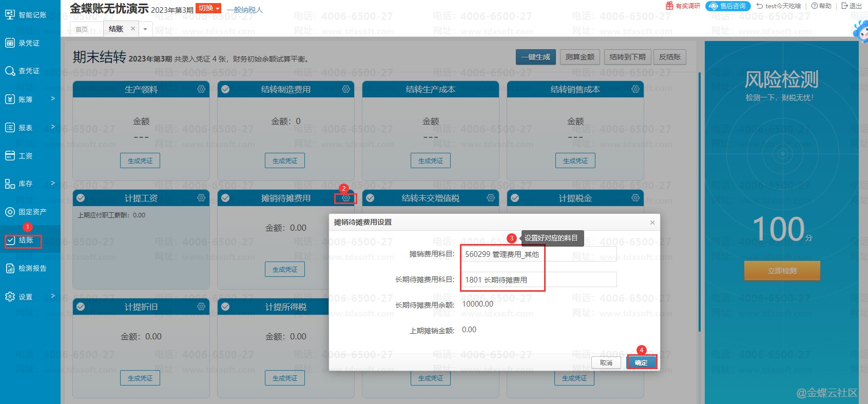Open settings gear on 生产领料 card

pos(201,89)
